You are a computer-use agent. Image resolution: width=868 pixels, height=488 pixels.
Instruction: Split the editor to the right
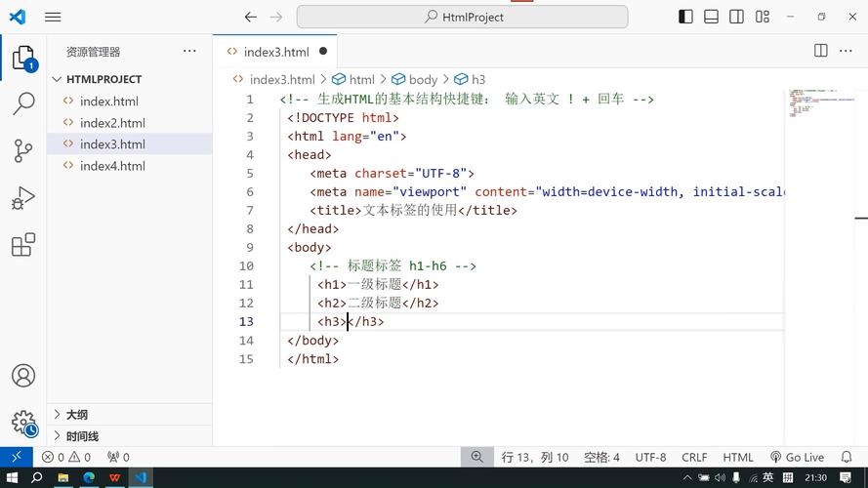coord(821,51)
